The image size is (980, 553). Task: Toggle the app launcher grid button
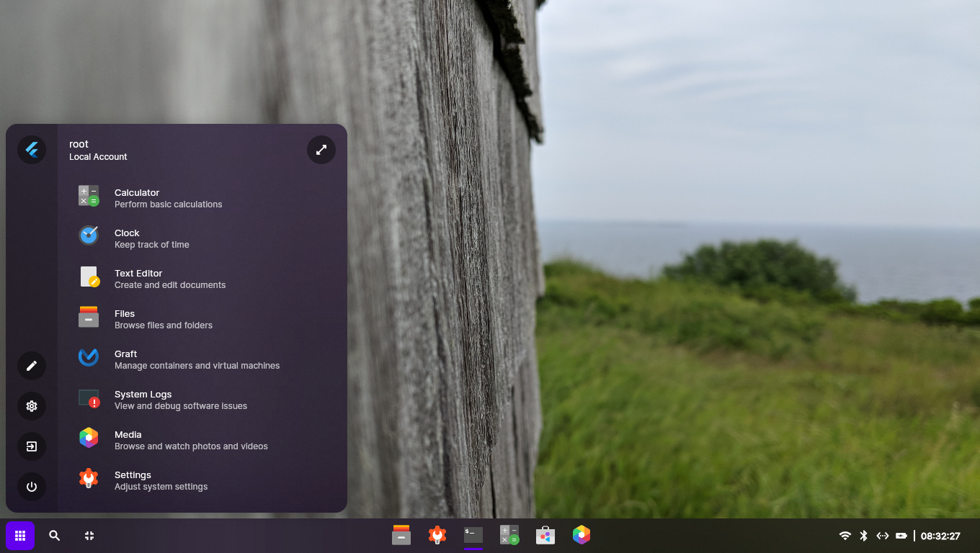pos(20,536)
